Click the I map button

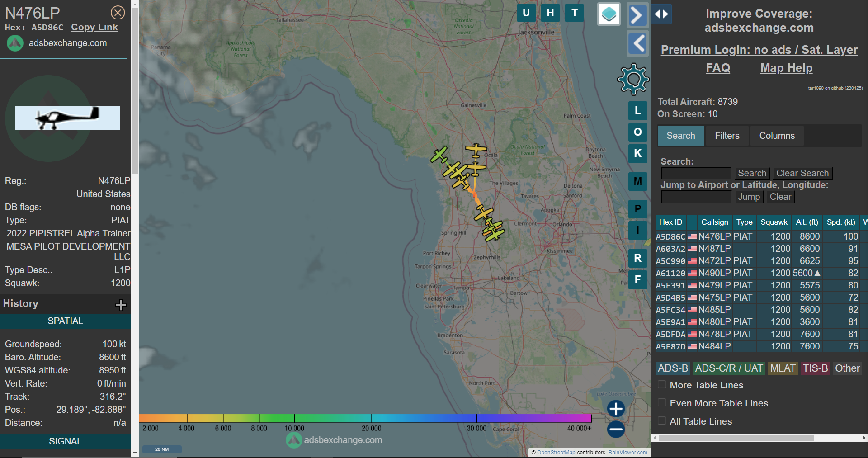click(x=637, y=230)
